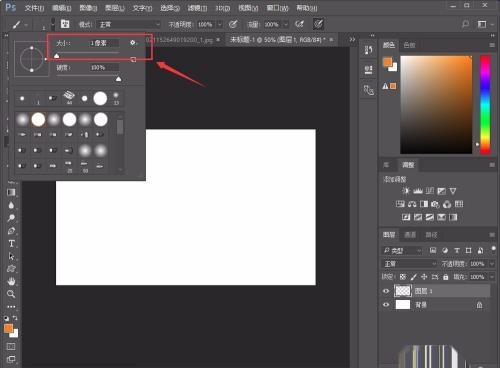The width and height of the screenshot is (500, 368).
Task: Change screen mode icon at toolbar bottom
Action: coord(11,359)
